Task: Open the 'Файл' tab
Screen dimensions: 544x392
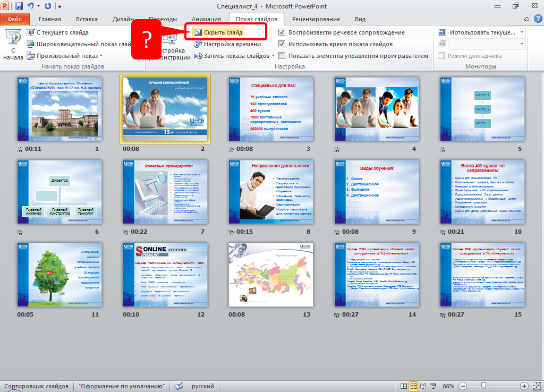Action: (15, 19)
